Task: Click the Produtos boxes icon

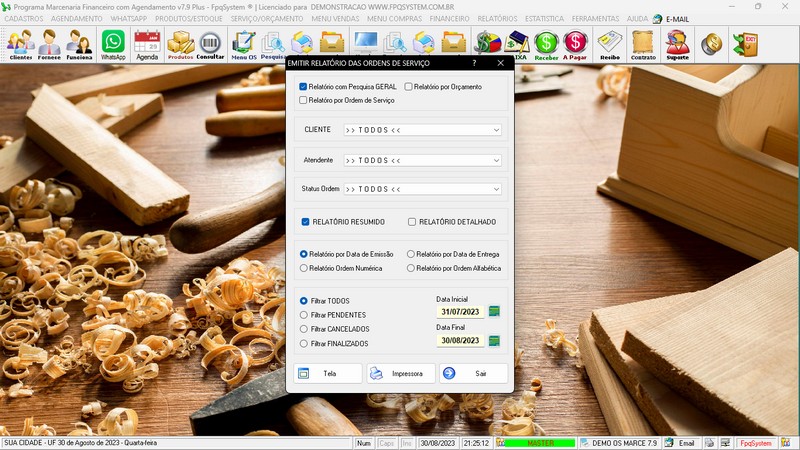Action: [x=180, y=44]
